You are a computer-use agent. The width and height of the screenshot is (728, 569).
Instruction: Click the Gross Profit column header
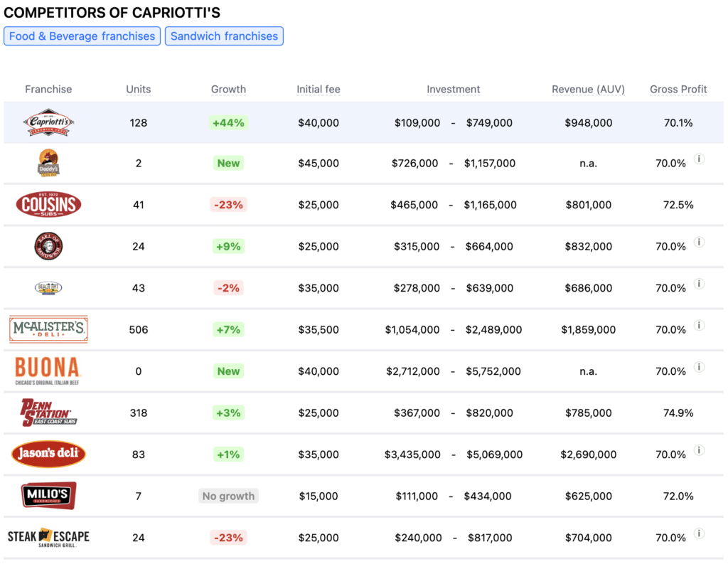pyautogui.click(x=678, y=89)
